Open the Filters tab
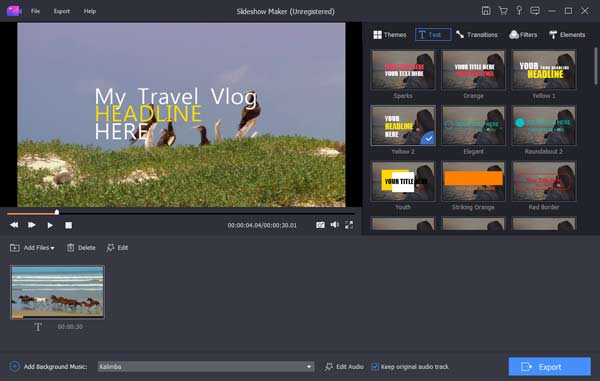The height and width of the screenshot is (381, 600). (x=523, y=35)
